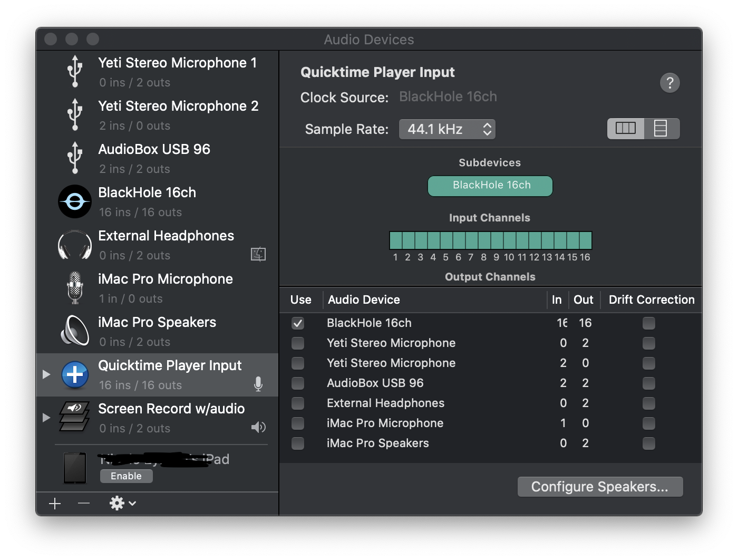The width and height of the screenshot is (738, 560).
Task: Toggle Drift Correction for External Headphones
Action: click(649, 403)
